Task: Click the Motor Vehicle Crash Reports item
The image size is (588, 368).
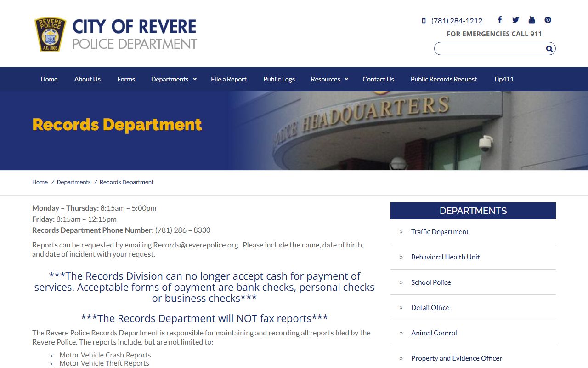Action: (105, 355)
